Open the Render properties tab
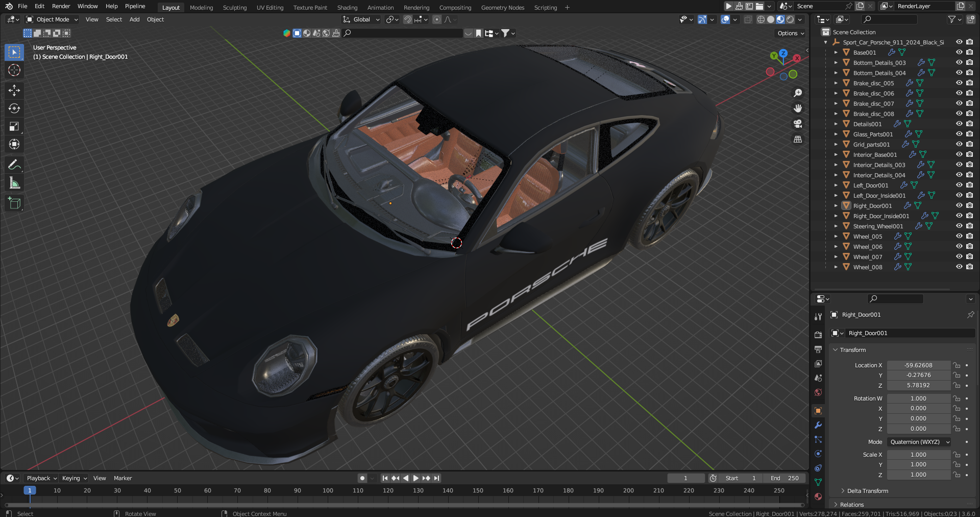Viewport: 980px width, 517px height. click(x=818, y=335)
